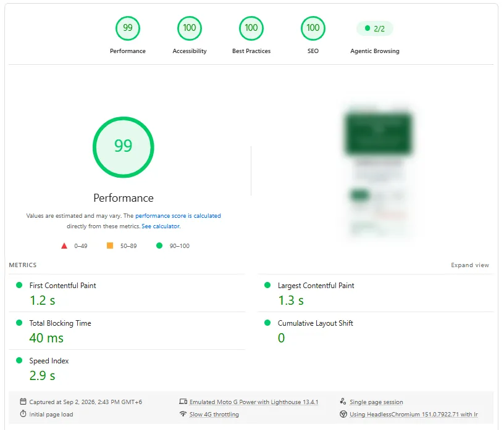Viewport: 504px width, 430px height.
Task: Click green status dot for First Contentful Paint
Action: tap(19, 285)
